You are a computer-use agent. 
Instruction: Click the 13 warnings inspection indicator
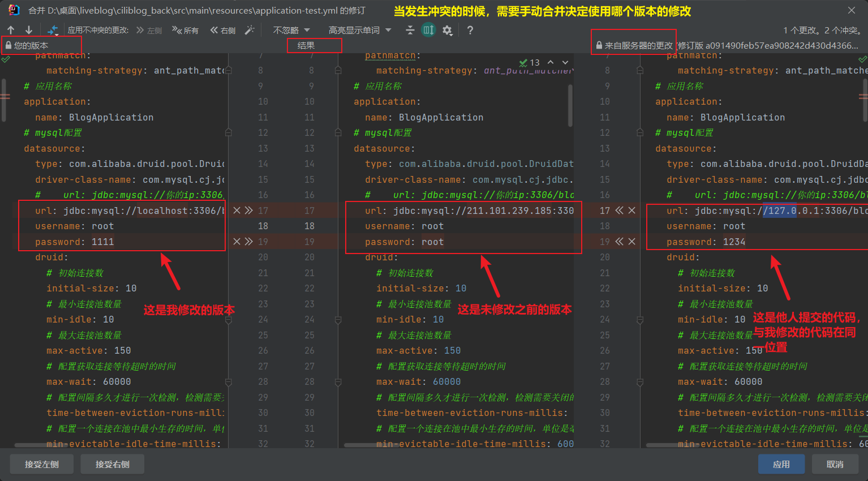point(530,63)
